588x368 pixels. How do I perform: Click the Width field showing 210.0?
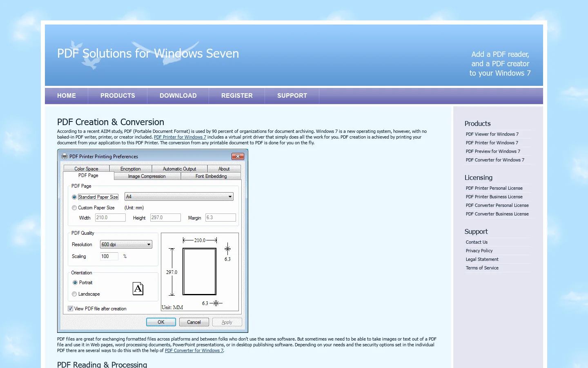pos(110,218)
